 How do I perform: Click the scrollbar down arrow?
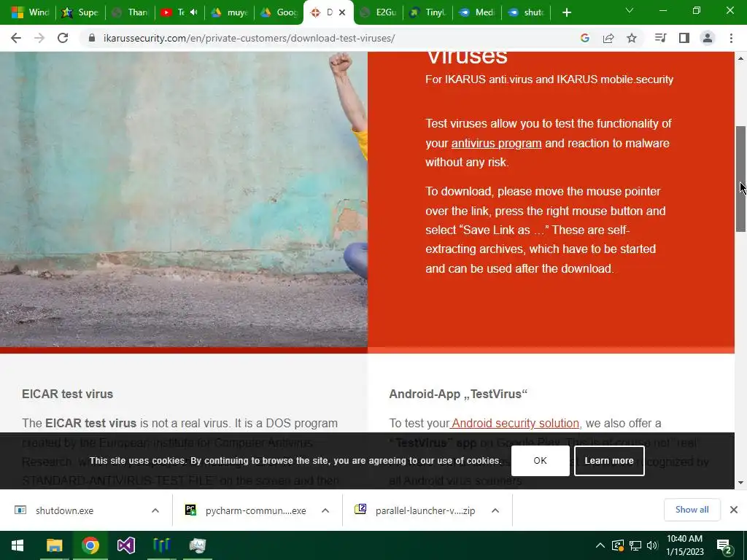740,483
